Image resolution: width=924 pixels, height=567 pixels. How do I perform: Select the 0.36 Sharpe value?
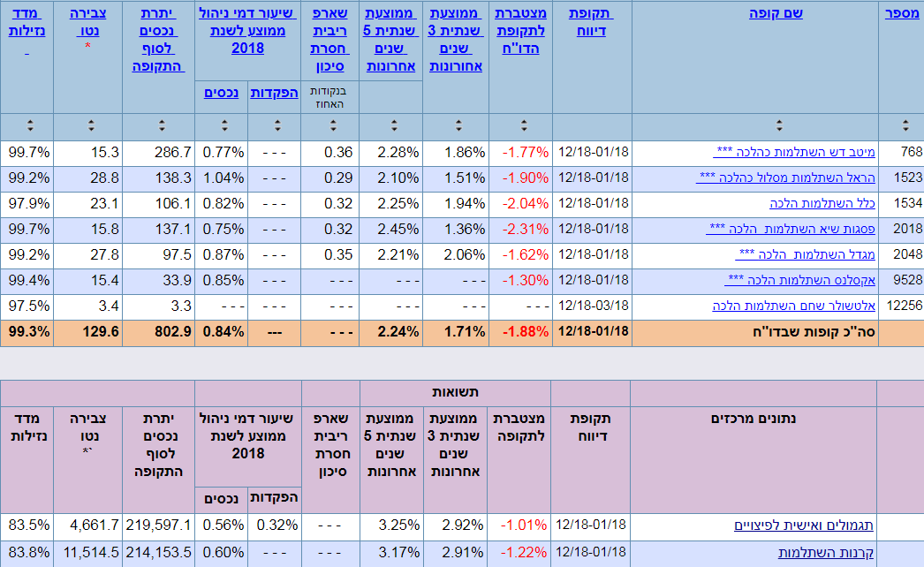point(338,152)
